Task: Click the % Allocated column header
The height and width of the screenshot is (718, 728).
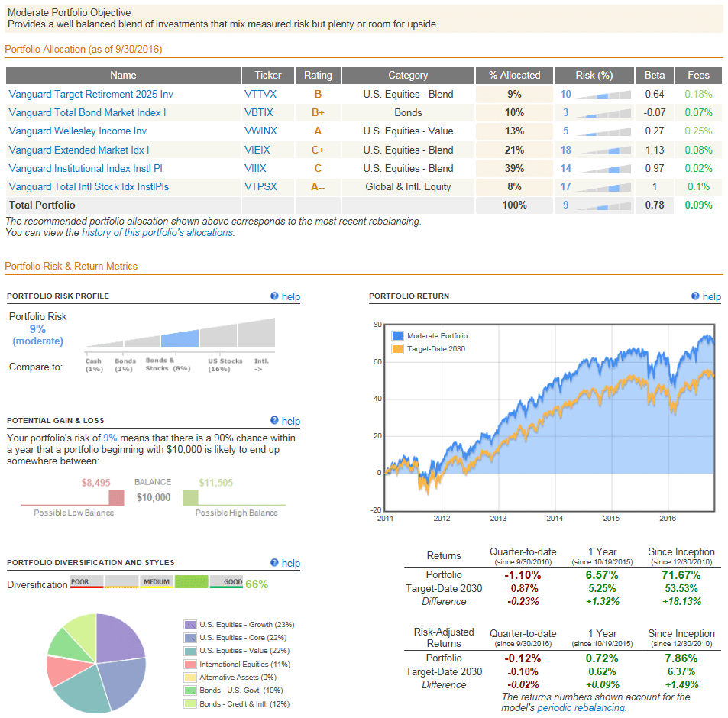Action: point(514,75)
